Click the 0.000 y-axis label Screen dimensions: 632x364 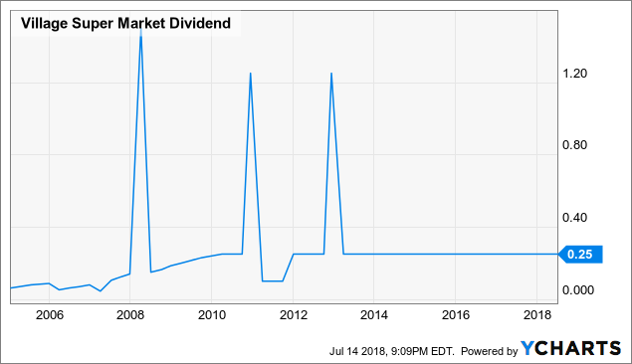[x=578, y=290]
